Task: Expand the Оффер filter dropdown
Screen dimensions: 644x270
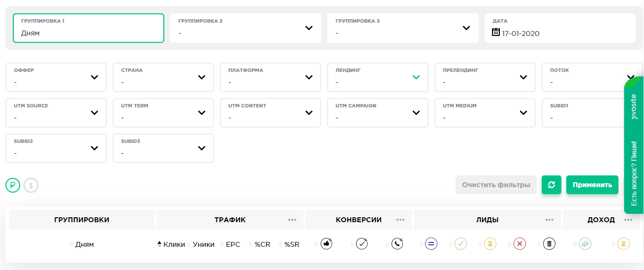Action: coord(56,77)
